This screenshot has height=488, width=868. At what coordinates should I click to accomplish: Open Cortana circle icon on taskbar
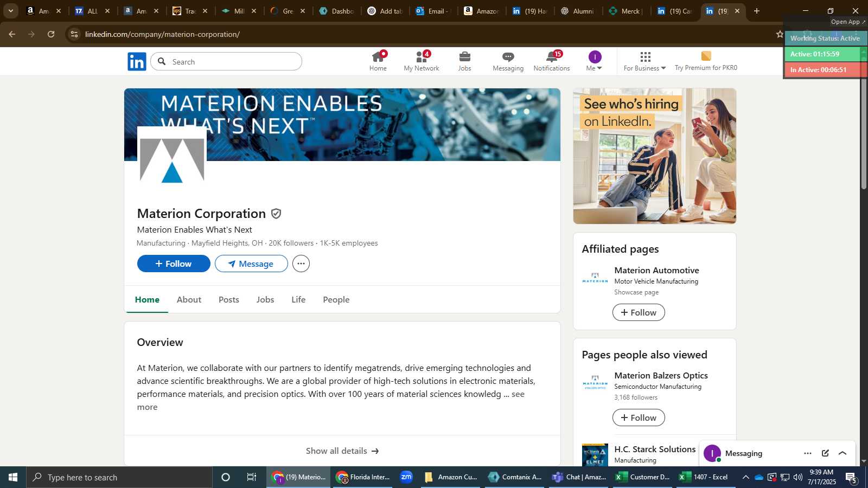point(226,477)
